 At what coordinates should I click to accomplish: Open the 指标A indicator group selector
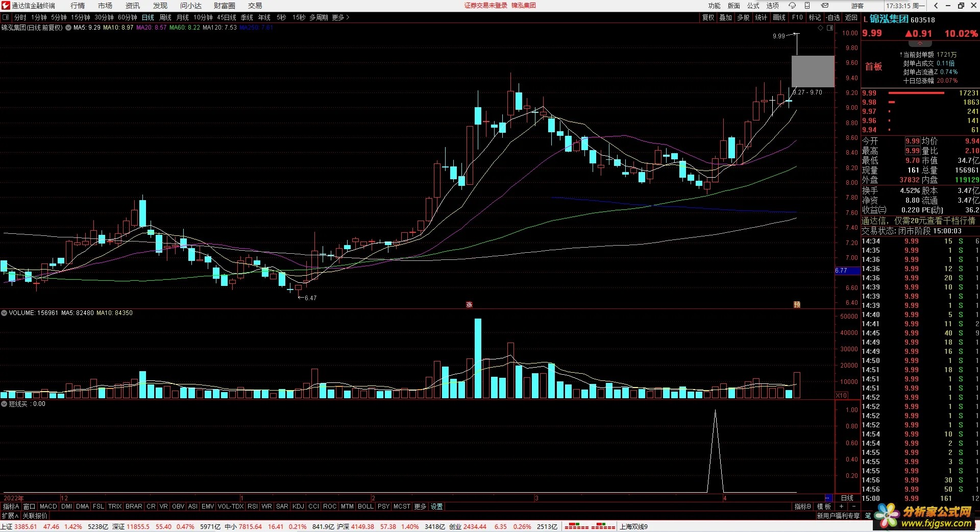click(x=11, y=506)
